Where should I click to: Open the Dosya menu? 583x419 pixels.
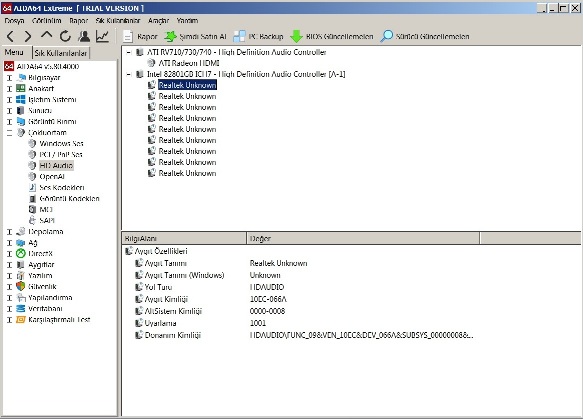[x=14, y=20]
